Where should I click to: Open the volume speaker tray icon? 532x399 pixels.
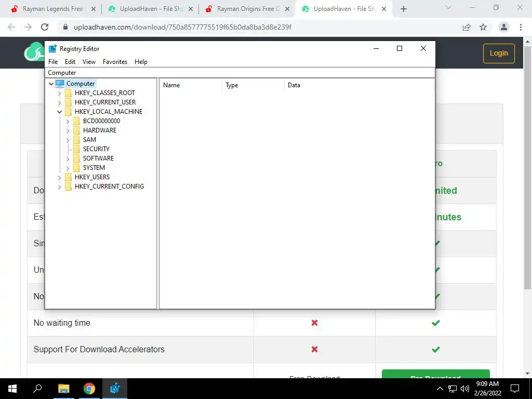[x=465, y=389]
